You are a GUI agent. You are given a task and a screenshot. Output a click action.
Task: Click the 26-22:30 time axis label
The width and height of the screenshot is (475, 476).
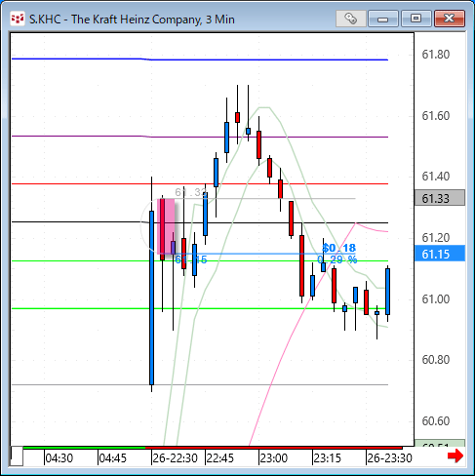pyautogui.click(x=175, y=458)
